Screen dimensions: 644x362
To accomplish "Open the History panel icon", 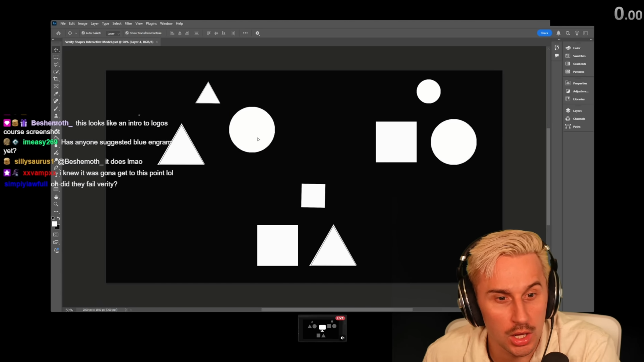I will coord(557,48).
